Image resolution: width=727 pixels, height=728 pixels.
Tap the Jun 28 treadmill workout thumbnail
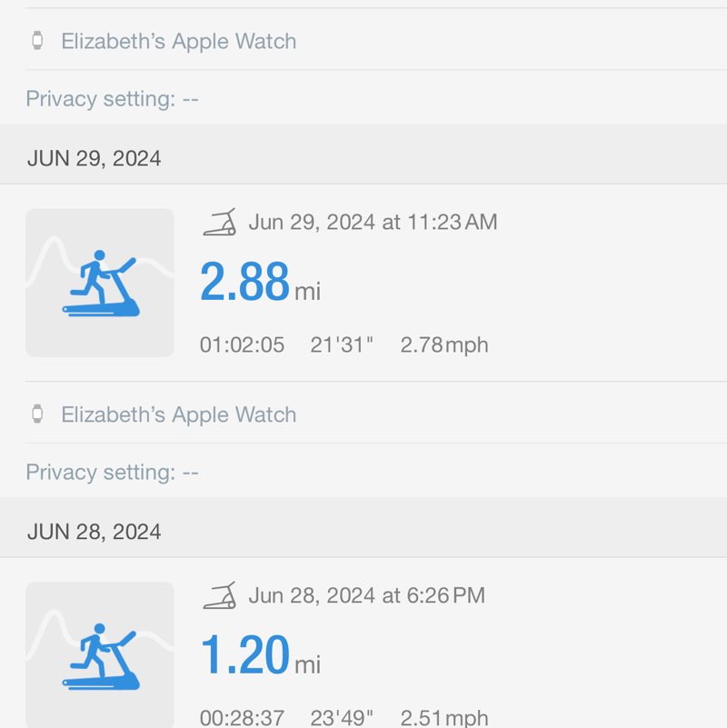pos(100,654)
